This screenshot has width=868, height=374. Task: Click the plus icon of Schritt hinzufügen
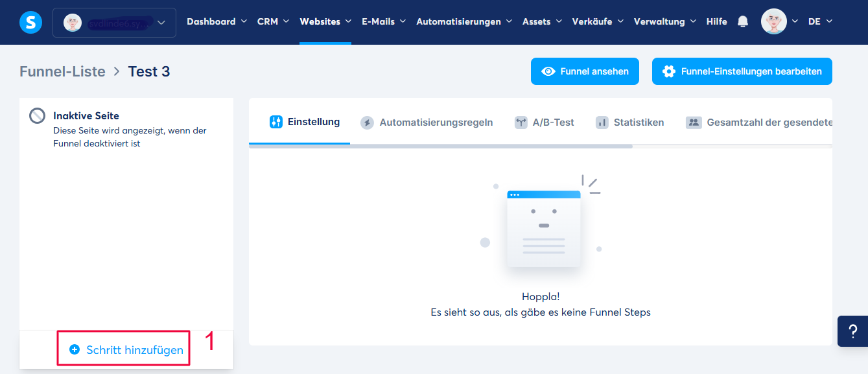tap(75, 350)
